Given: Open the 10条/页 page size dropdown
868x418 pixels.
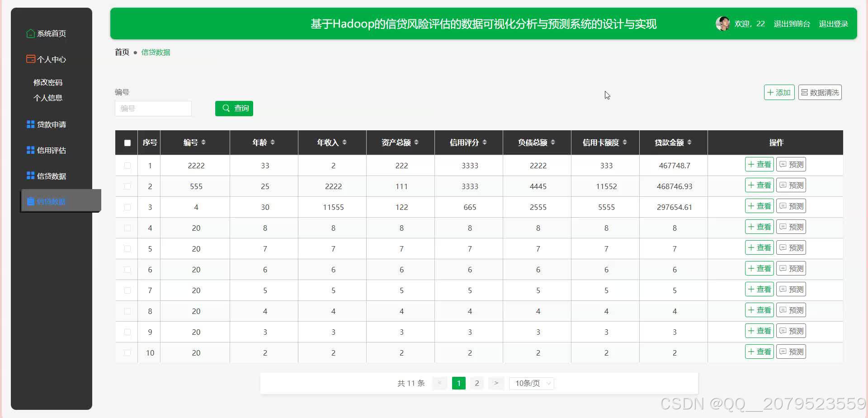Looking at the screenshot, I should pyautogui.click(x=531, y=383).
